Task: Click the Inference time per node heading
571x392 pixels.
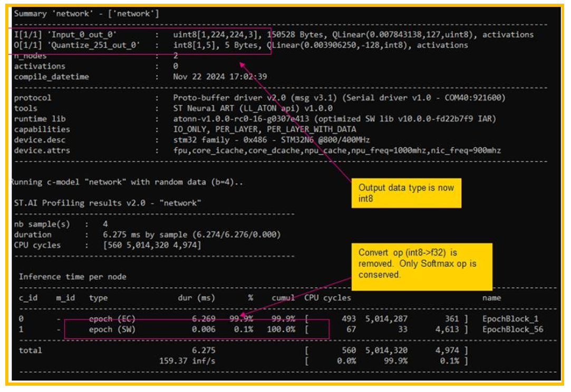Action: (x=72, y=277)
